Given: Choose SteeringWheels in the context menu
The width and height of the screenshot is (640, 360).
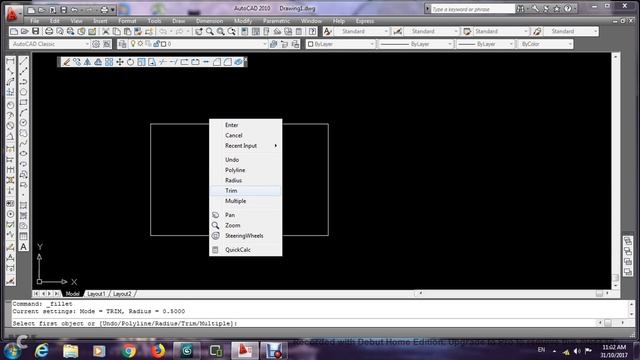Looking at the screenshot, I should point(245,236).
